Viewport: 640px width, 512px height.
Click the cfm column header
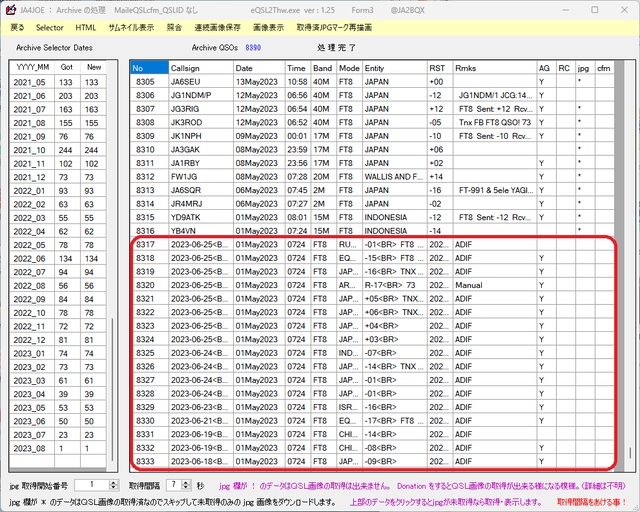click(x=604, y=68)
